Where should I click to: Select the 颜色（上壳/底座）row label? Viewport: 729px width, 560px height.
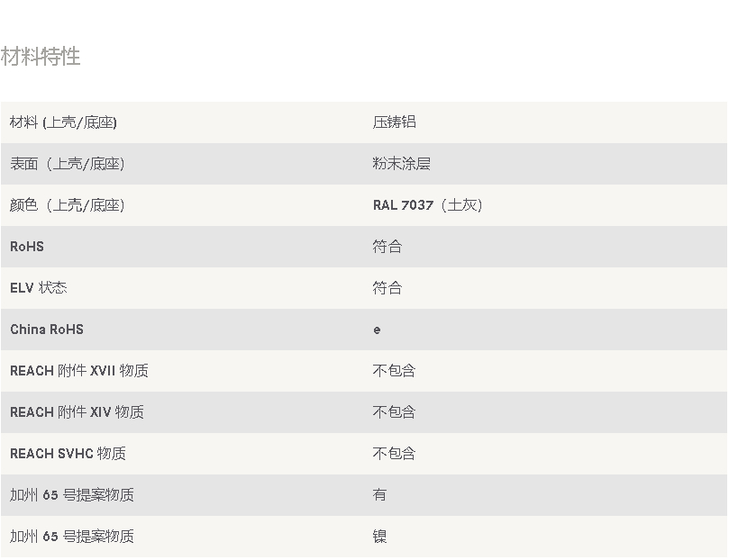point(67,205)
